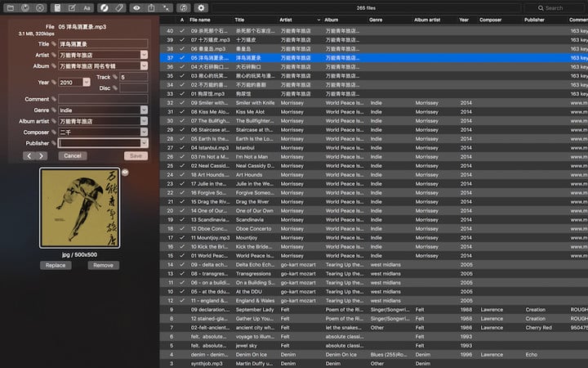This screenshot has height=368, width=588.
Task: Click the Save button
Action: point(136,156)
